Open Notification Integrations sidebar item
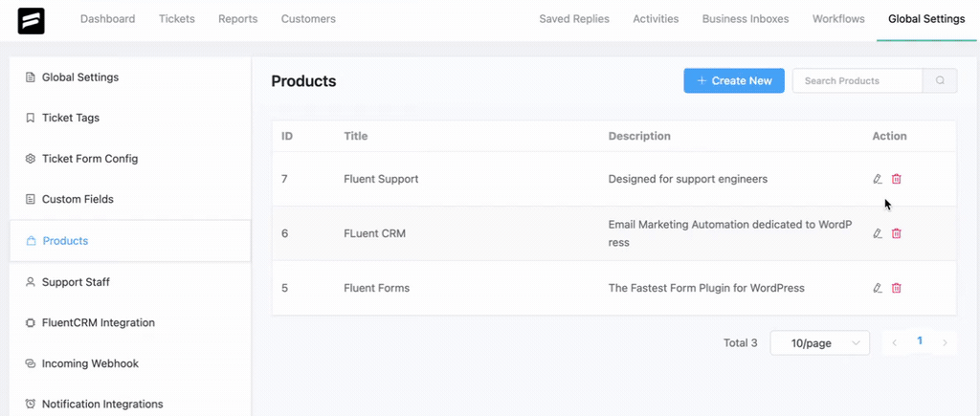The height and width of the screenshot is (416, 980). [x=130, y=405]
